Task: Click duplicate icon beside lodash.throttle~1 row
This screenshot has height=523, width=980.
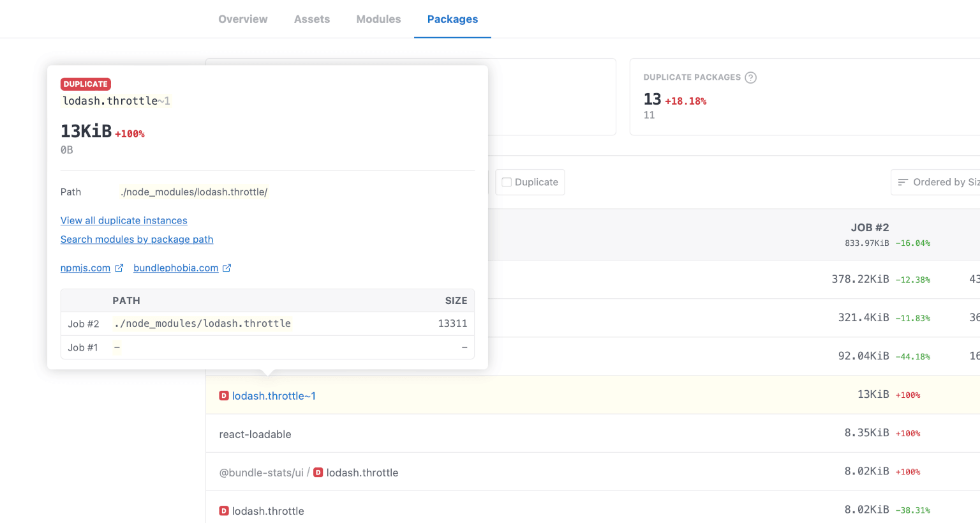Action: [x=224, y=396]
